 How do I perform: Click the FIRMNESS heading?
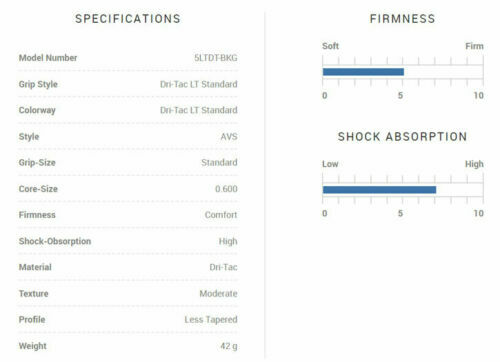pos(403,19)
